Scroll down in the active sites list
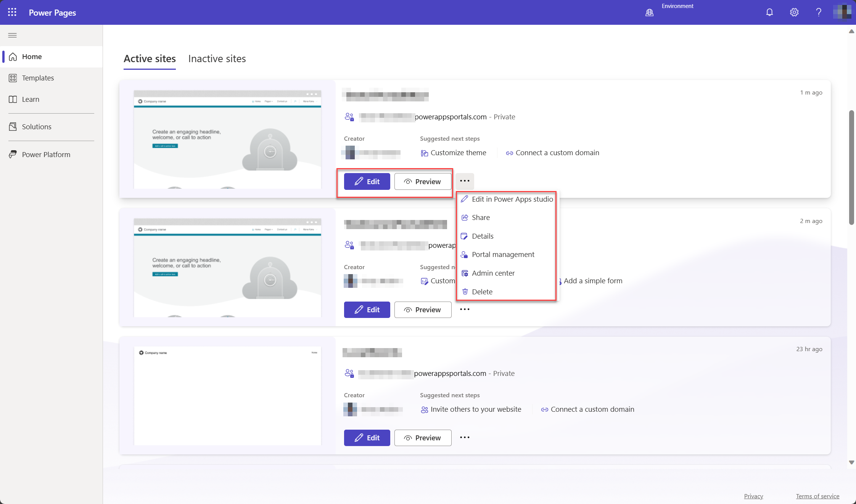 [x=851, y=463]
